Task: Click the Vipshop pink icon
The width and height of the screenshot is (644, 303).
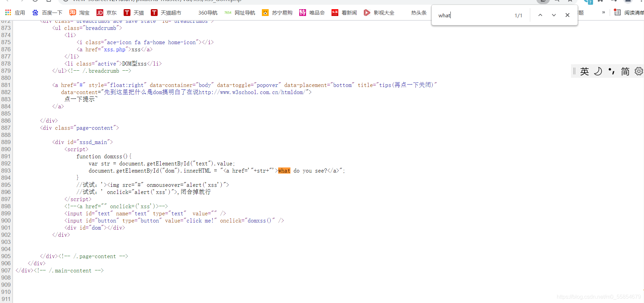Action: point(303,13)
